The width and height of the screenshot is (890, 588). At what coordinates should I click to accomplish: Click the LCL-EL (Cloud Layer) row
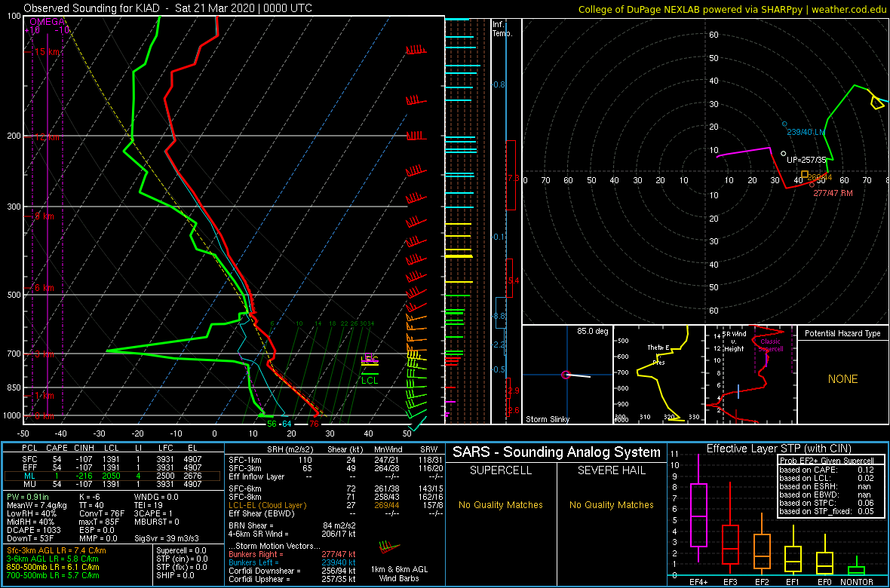336,505
